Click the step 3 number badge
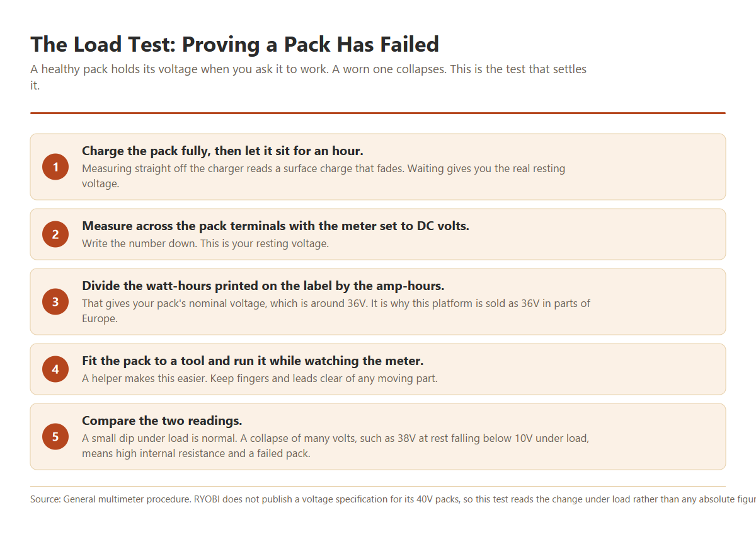Viewport: 756px width, 539px height. click(55, 302)
